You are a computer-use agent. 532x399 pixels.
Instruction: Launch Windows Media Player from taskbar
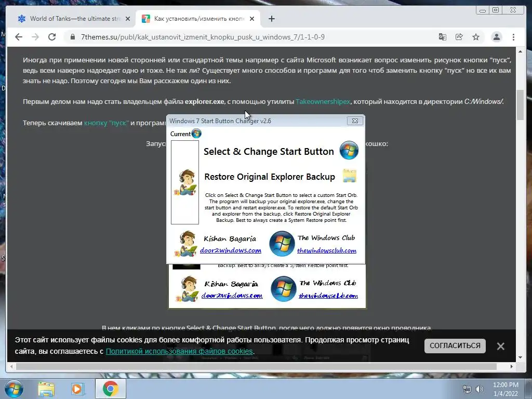[77, 389]
